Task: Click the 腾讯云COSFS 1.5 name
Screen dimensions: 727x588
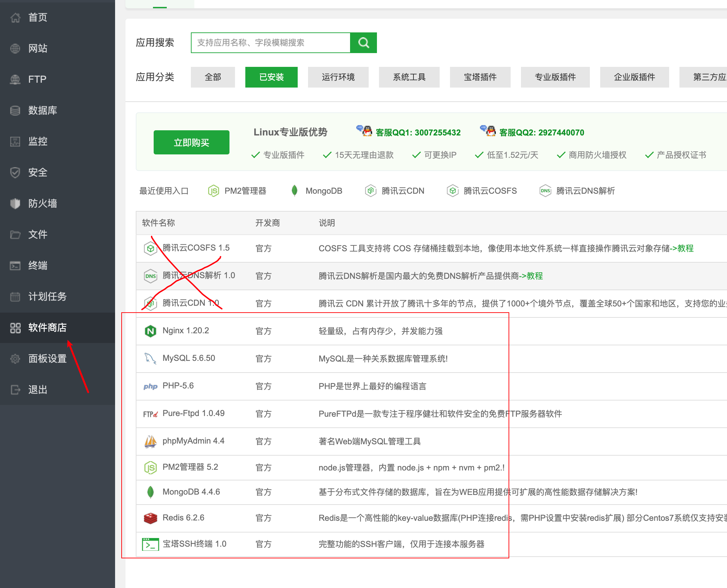Action: [196, 248]
